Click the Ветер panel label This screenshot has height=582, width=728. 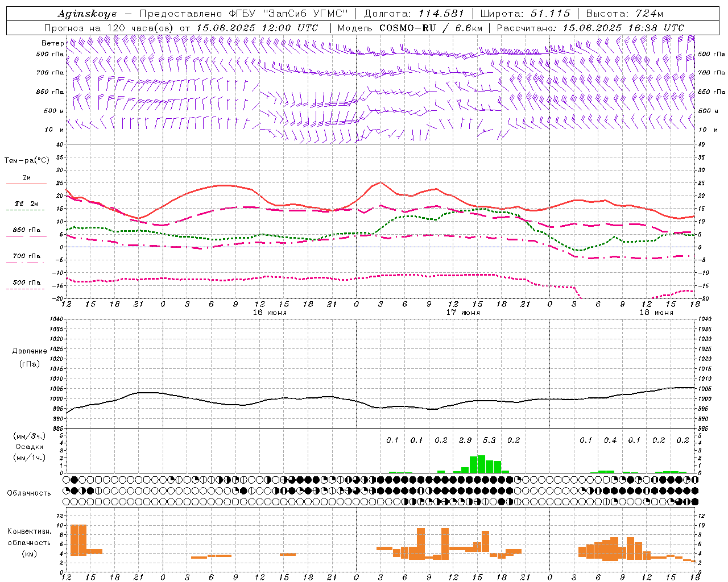(52, 43)
